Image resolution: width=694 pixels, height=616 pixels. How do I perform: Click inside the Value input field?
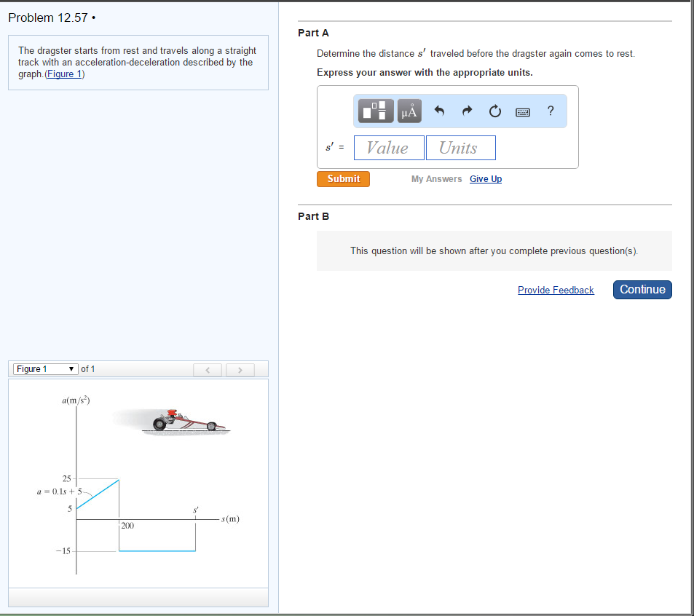tap(389, 147)
